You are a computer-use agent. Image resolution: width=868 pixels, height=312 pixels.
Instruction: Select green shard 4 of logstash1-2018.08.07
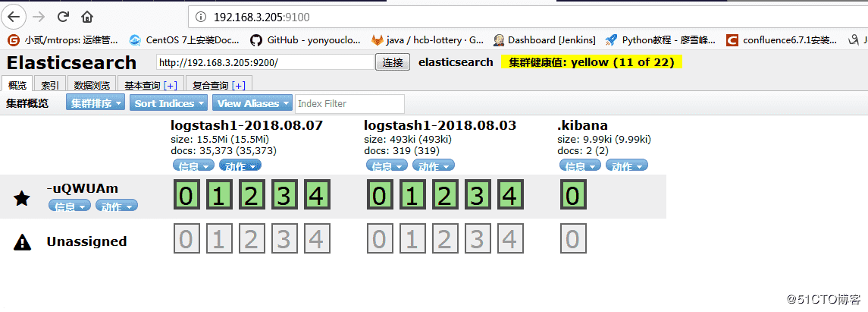click(x=316, y=196)
